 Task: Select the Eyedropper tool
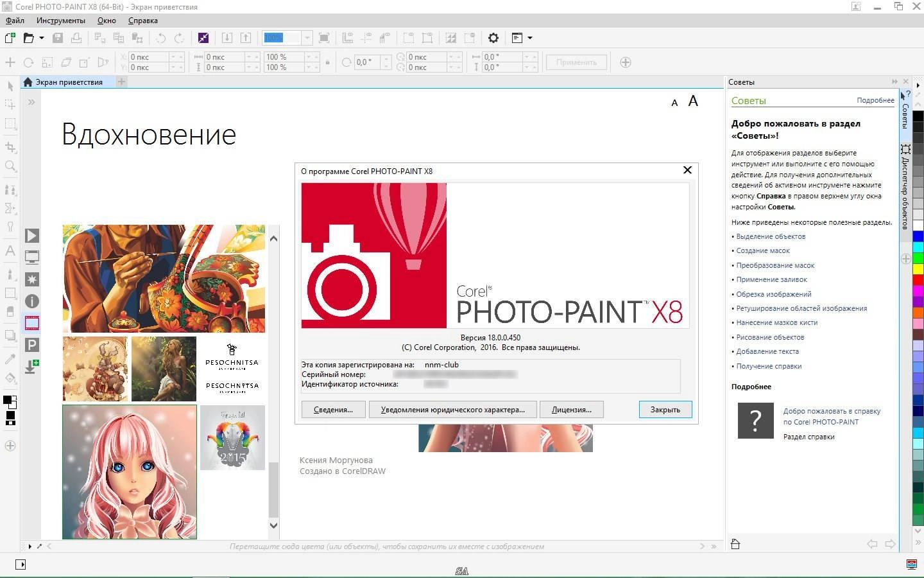pos(10,358)
